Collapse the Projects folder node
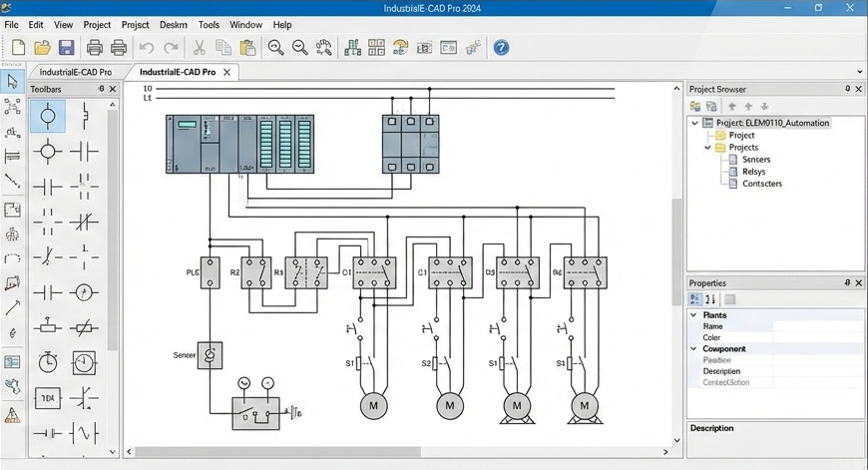 [707, 148]
